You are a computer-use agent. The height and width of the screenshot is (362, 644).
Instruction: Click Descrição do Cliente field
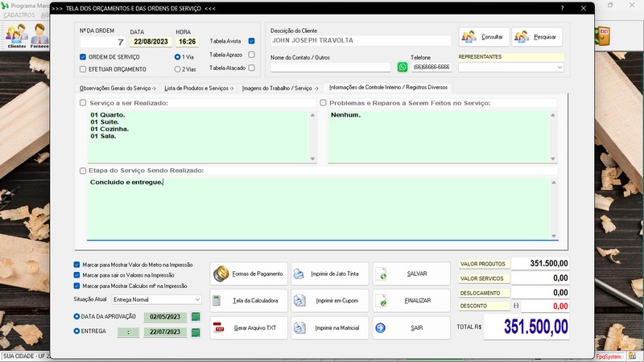point(361,41)
